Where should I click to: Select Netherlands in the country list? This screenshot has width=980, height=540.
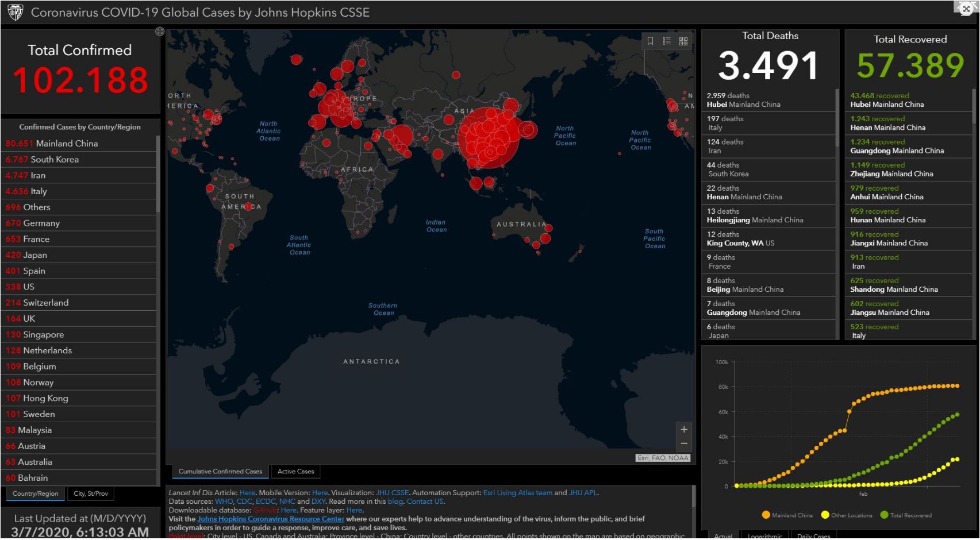79,350
